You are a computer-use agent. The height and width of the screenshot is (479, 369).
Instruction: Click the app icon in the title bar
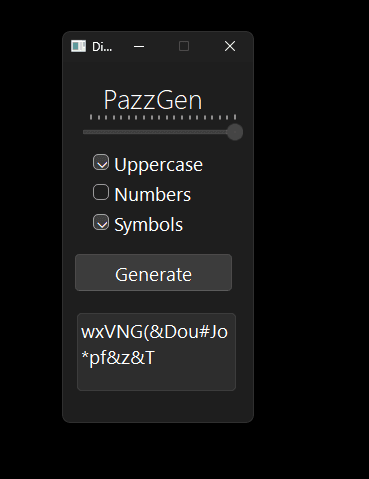point(78,46)
